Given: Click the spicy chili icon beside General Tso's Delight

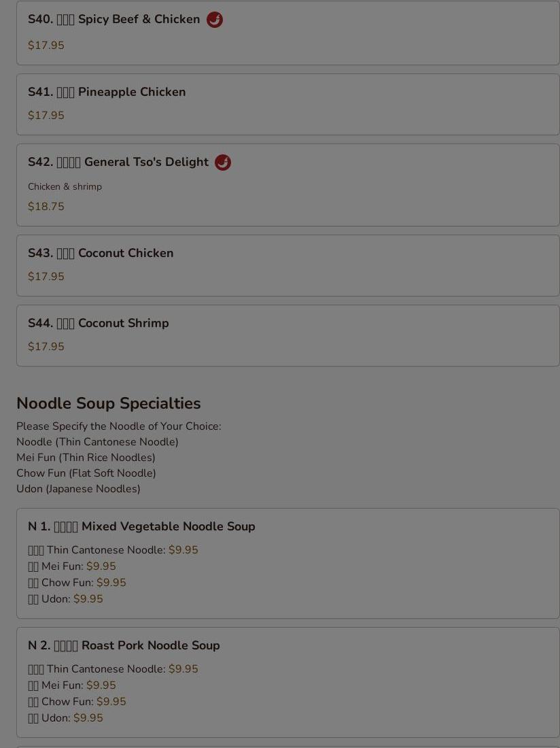Looking at the screenshot, I should [x=222, y=163].
